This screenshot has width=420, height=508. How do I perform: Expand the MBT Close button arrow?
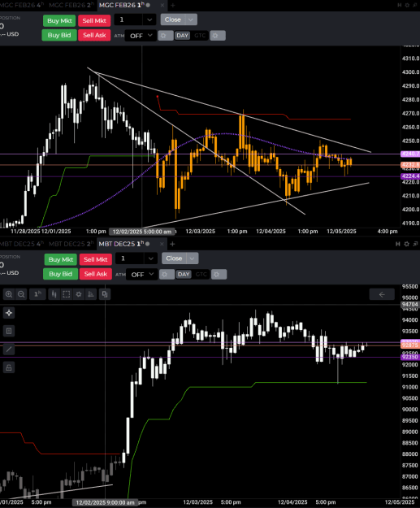click(x=192, y=258)
